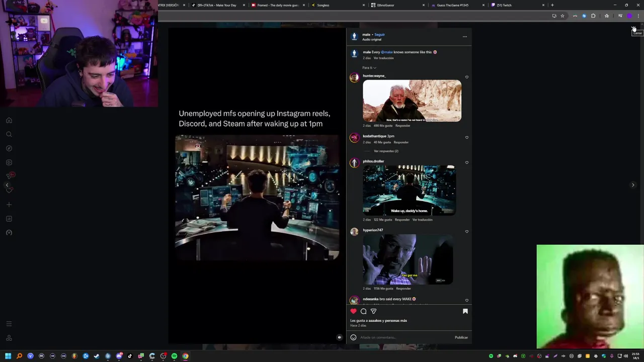Go to next post with right arrow
Image resolution: width=644 pixels, height=362 pixels.
[x=633, y=185]
